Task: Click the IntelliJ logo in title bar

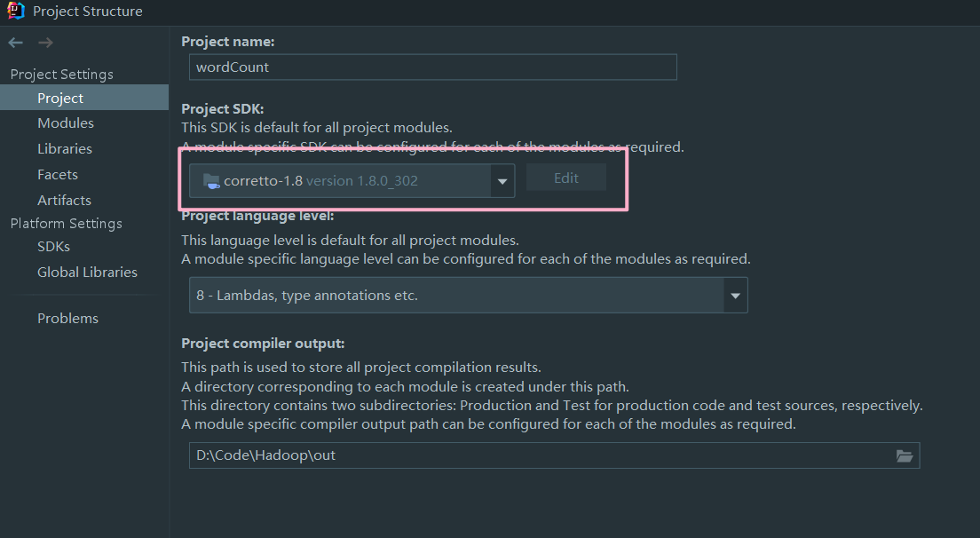Action: tap(15, 12)
